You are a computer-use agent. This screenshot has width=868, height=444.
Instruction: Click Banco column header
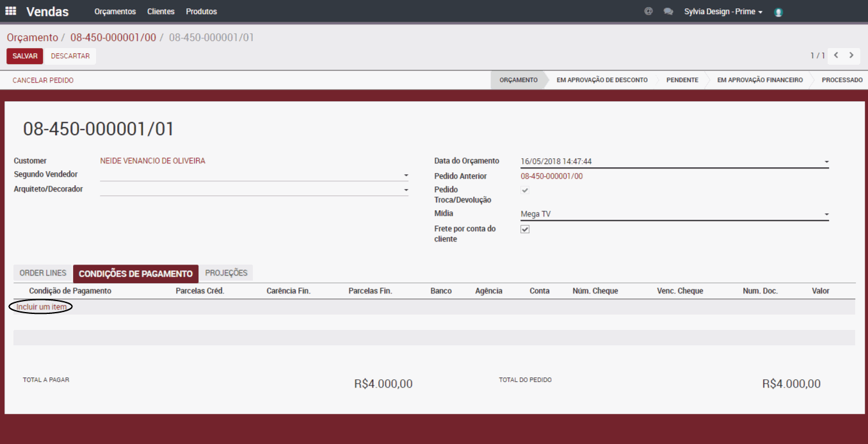441,291
